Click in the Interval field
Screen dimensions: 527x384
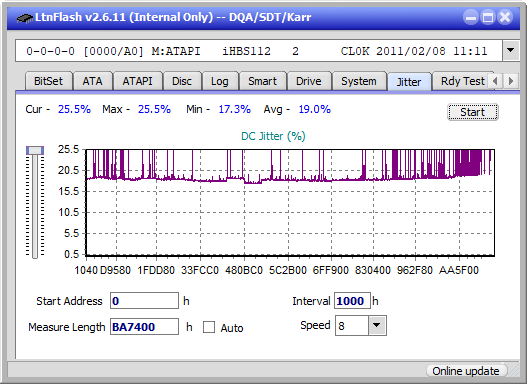tap(352, 301)
